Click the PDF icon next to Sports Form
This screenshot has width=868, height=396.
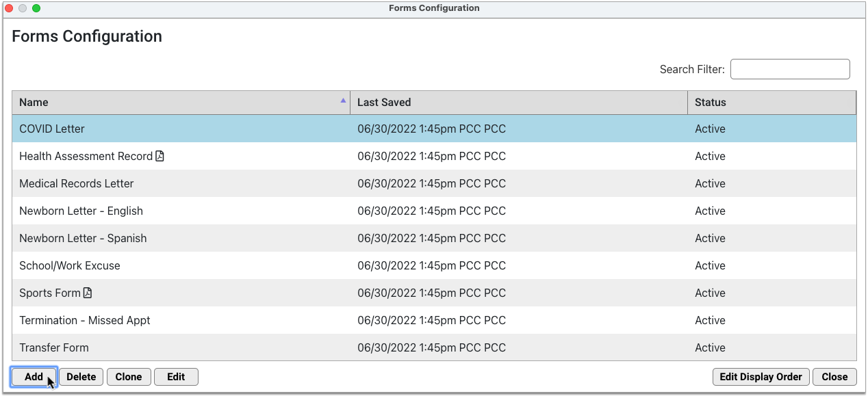point(87,293)
